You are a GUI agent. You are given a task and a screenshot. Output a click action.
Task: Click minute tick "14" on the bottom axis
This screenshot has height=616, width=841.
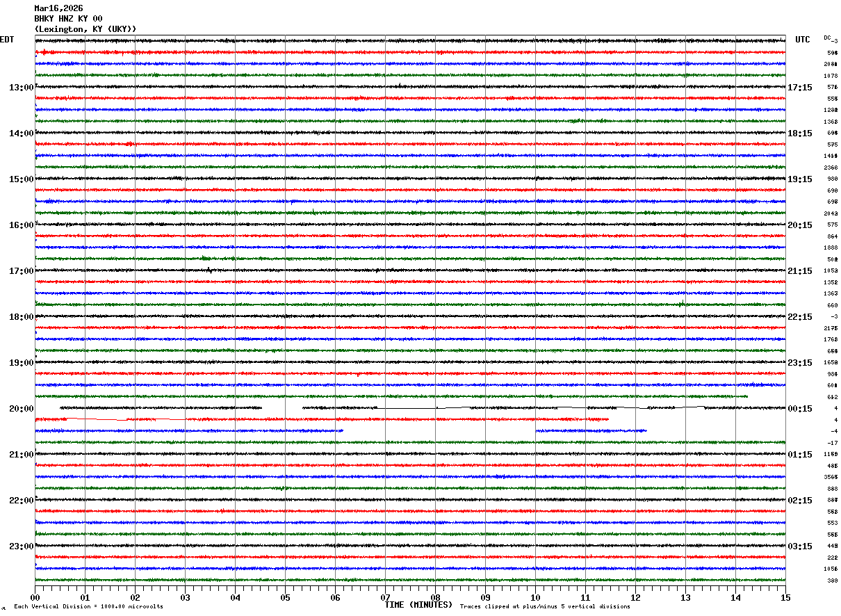[x=735, y=597]
